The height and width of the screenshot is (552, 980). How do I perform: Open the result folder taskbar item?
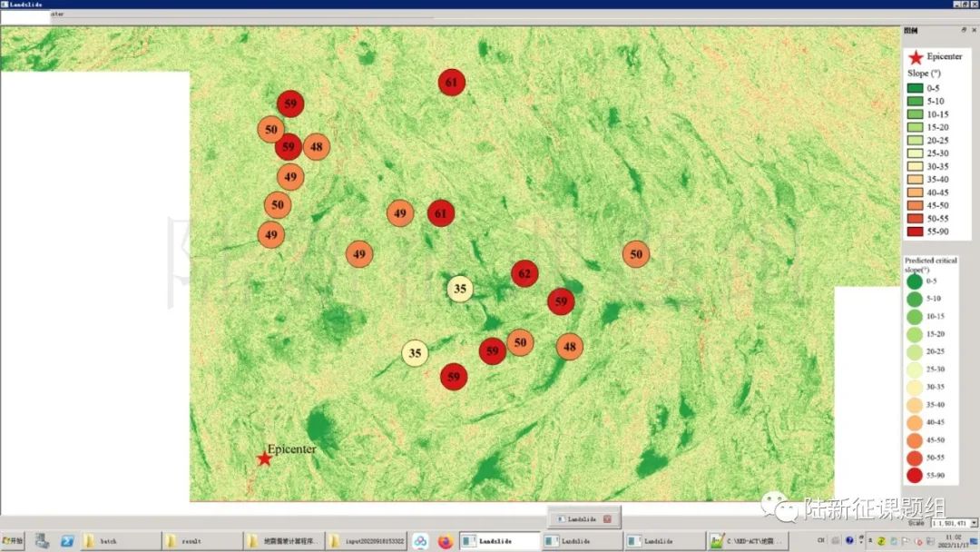(201, 541)
